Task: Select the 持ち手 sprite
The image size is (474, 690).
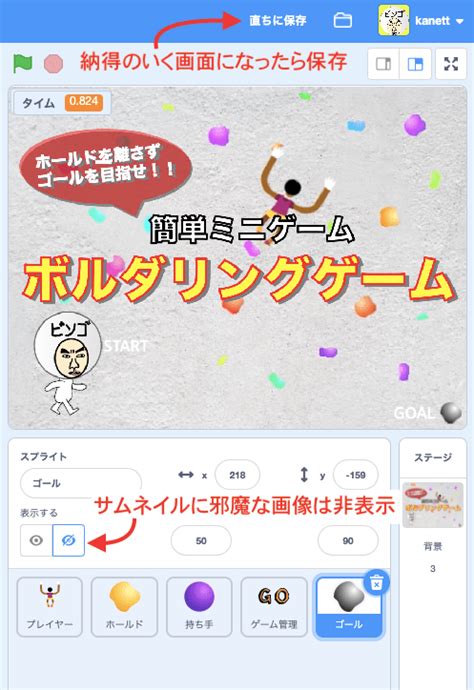Action: (199, 607)
